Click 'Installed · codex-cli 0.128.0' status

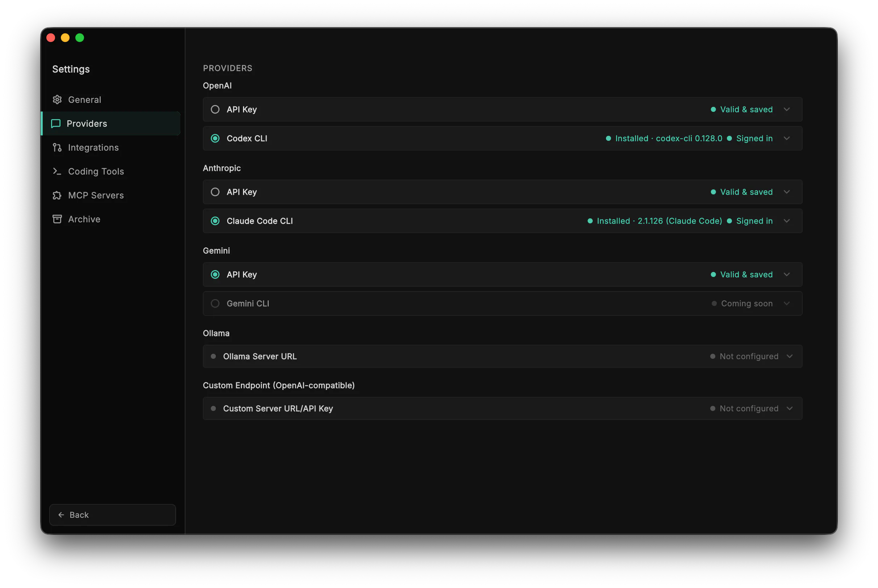664,138
